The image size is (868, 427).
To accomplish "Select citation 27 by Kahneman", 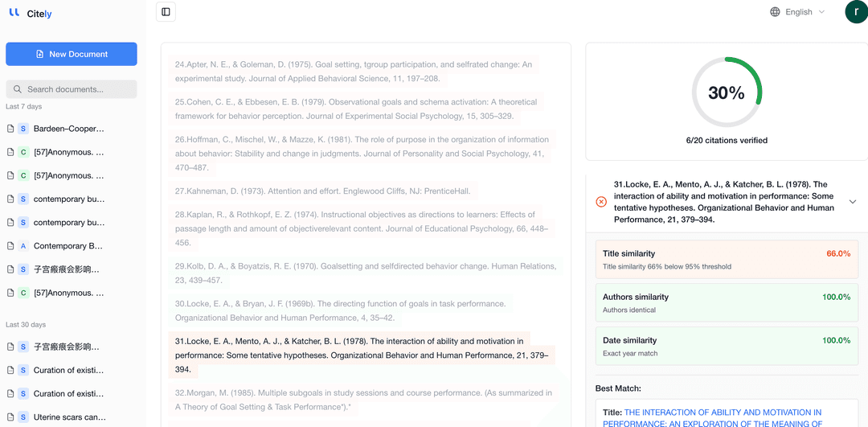I will 323,191.
